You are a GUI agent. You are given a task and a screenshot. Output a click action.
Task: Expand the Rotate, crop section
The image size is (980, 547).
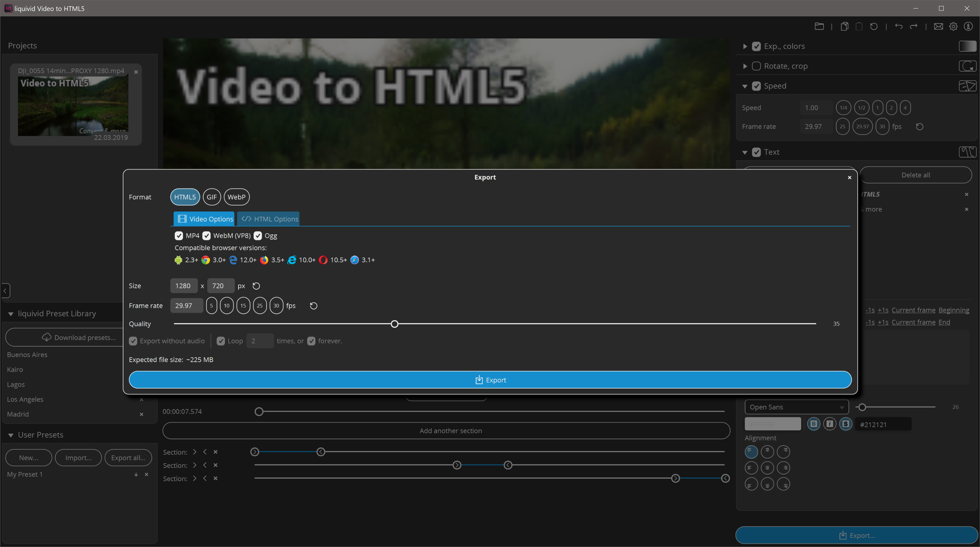744,66
